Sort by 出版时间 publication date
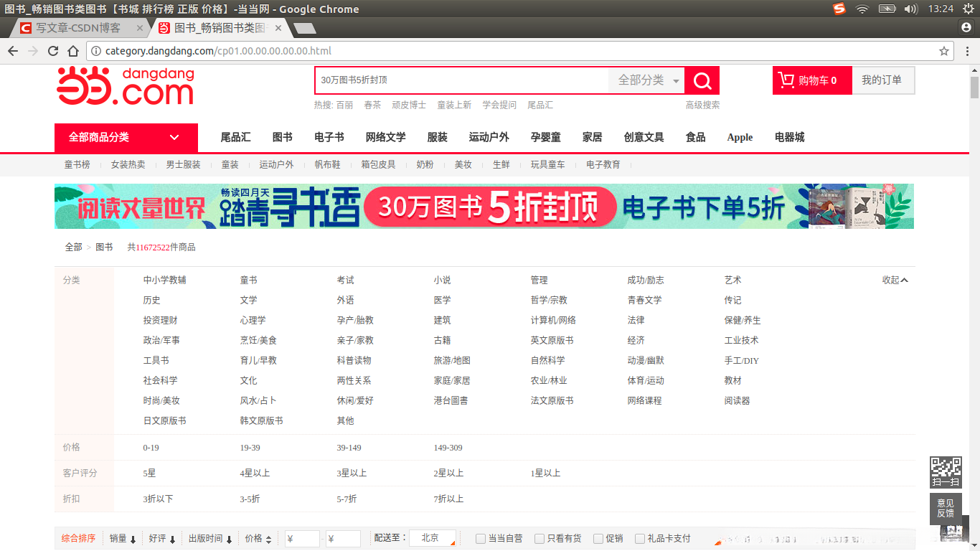Screen dimensions: 980x551 coord(211,539)
